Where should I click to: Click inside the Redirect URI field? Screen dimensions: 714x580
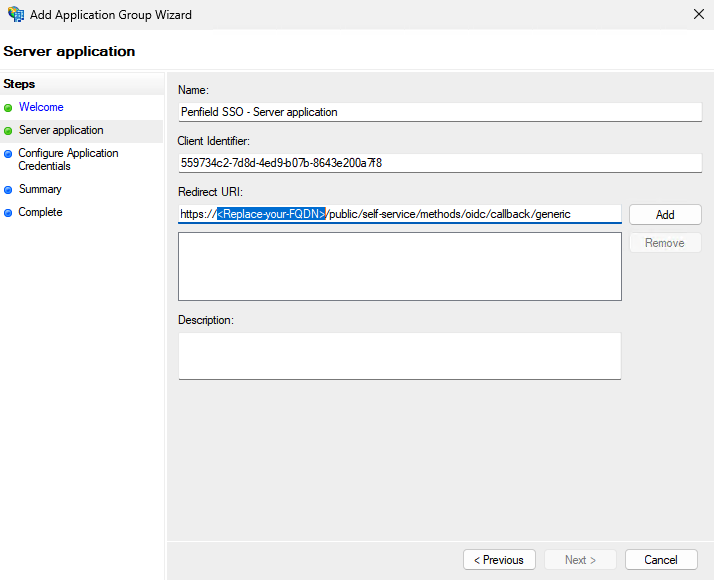(400, 214)
